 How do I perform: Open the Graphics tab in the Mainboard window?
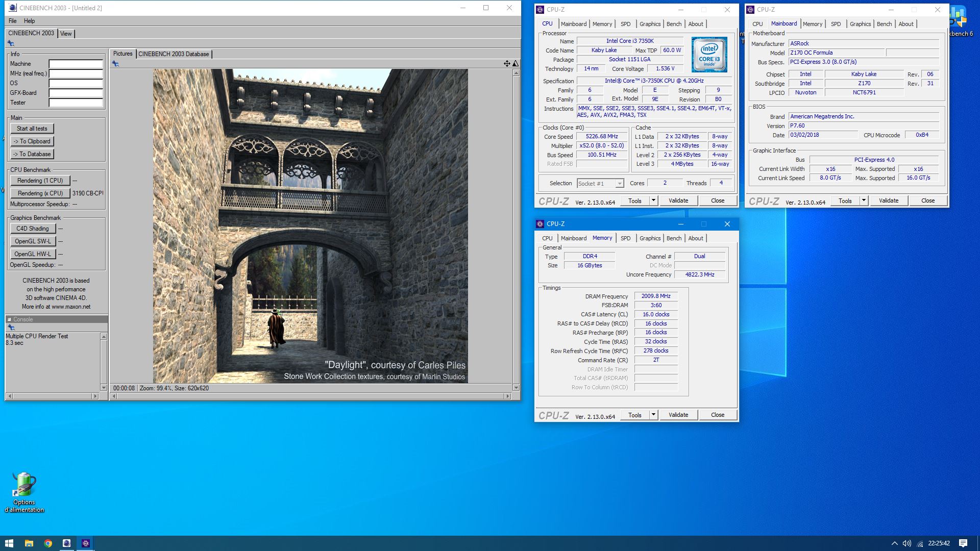[x=860, y=24]
